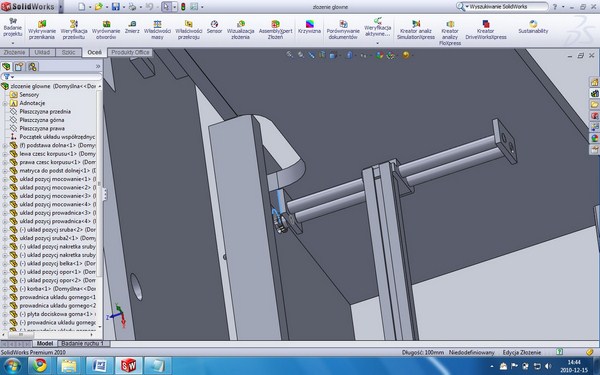Open the Badanie ruchu 1 tab
600x375 pixels.
(83, 344)
